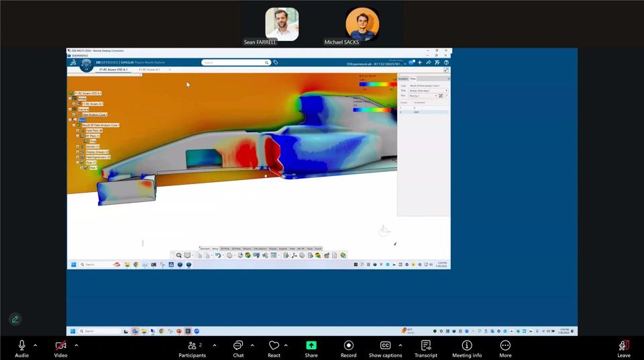Click the Plot Cp.1 color legend bar
Screen dimensions: 644x360
point(378,85)
